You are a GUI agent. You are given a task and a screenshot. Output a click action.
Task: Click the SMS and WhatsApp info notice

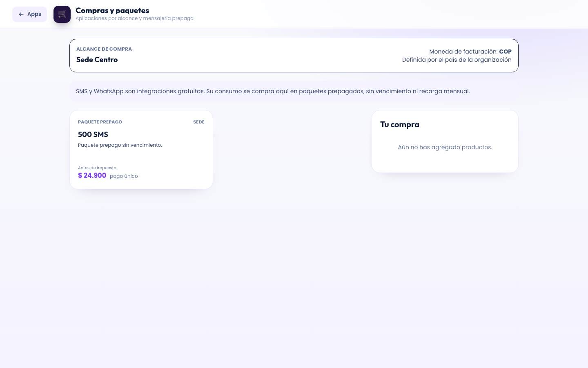click(294, 91)
